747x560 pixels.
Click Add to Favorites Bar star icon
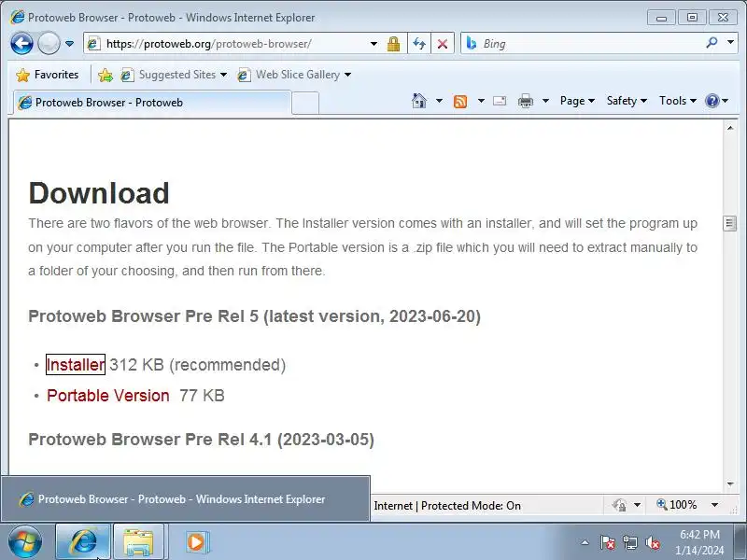click(x=106, y=75)
